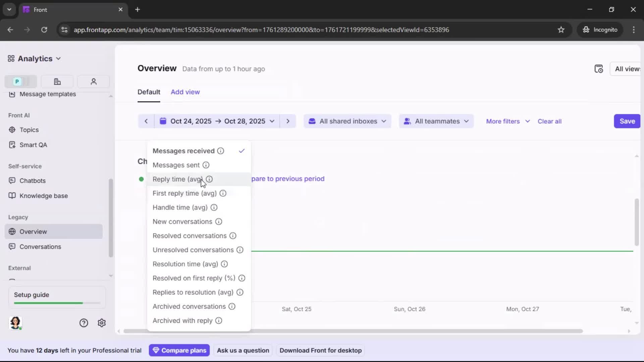Open Conversations under Legacy
The width and height of the screenshot is (644, 362).
[40, 247]
